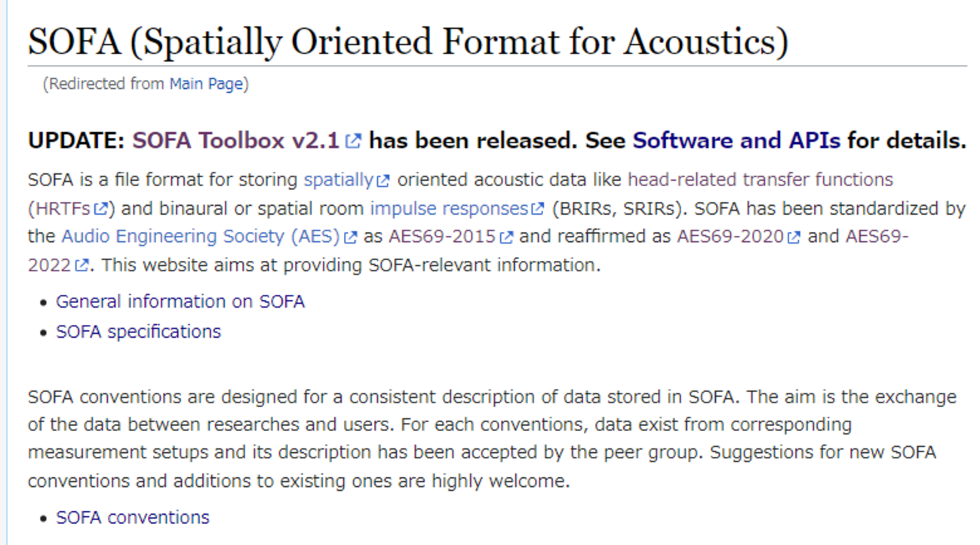Click external-link icon after (AES)
This screenshot has height=545, width=980.
(350, 237)
